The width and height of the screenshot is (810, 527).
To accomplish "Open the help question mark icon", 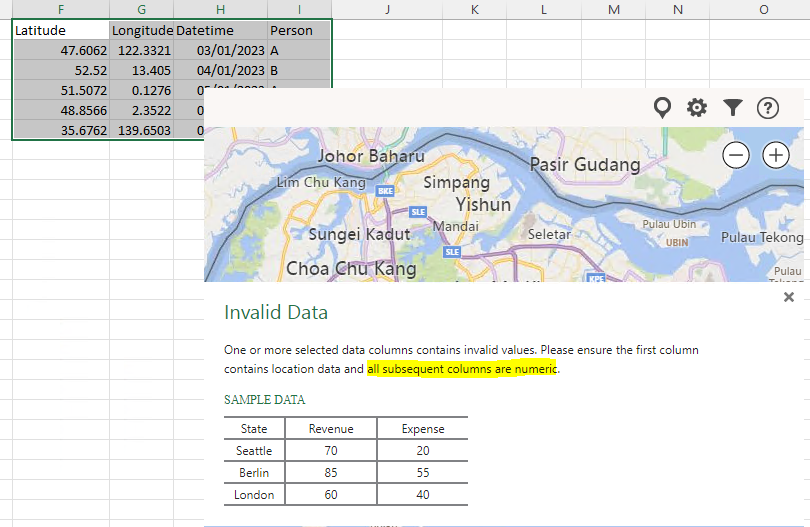I will click(768, 108).
